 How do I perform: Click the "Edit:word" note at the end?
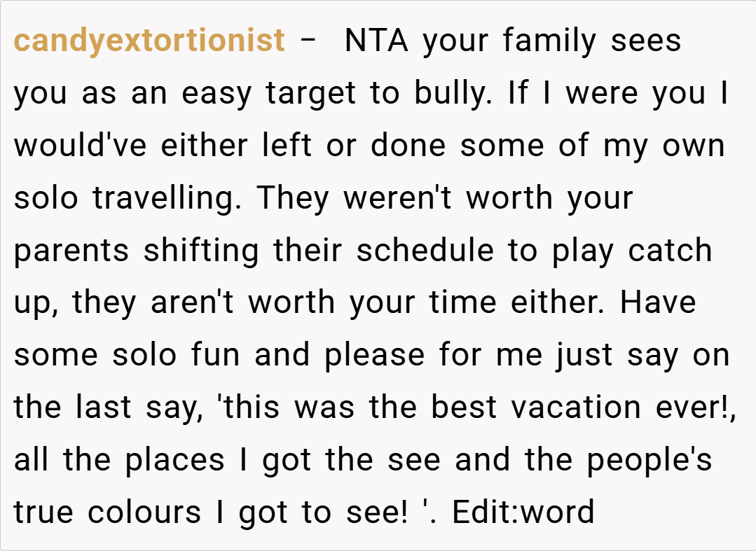pos(523,512)
